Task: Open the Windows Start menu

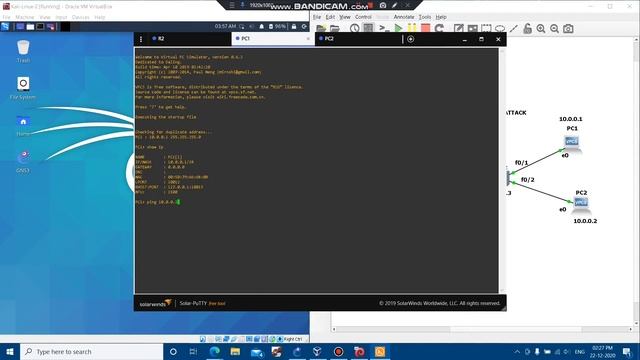Action: [x=10, y=351]
